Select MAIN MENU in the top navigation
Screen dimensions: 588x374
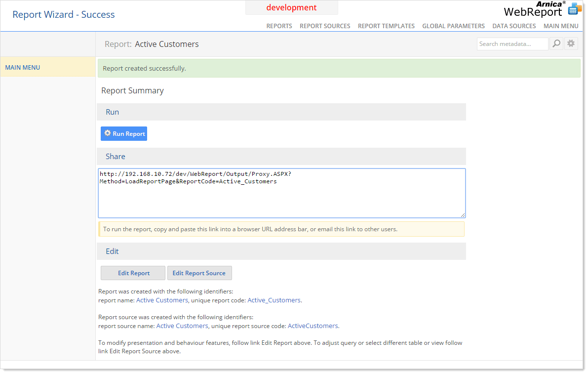click(561, 26)
